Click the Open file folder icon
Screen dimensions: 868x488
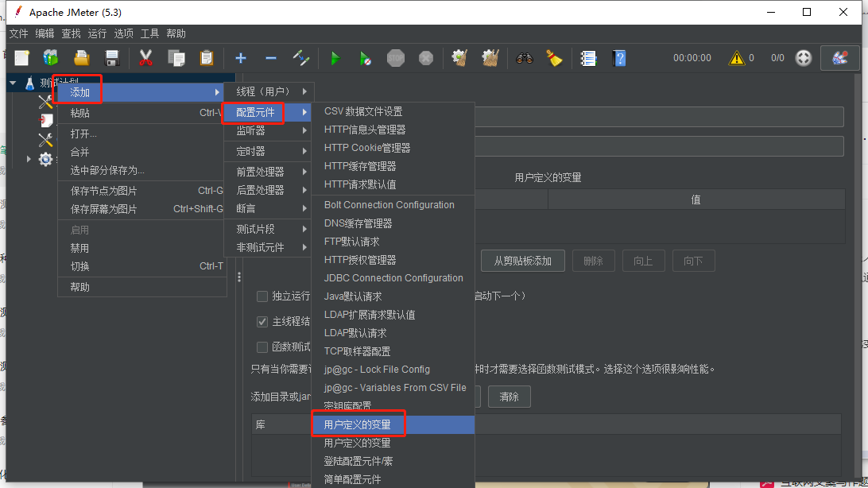[81, 57]
